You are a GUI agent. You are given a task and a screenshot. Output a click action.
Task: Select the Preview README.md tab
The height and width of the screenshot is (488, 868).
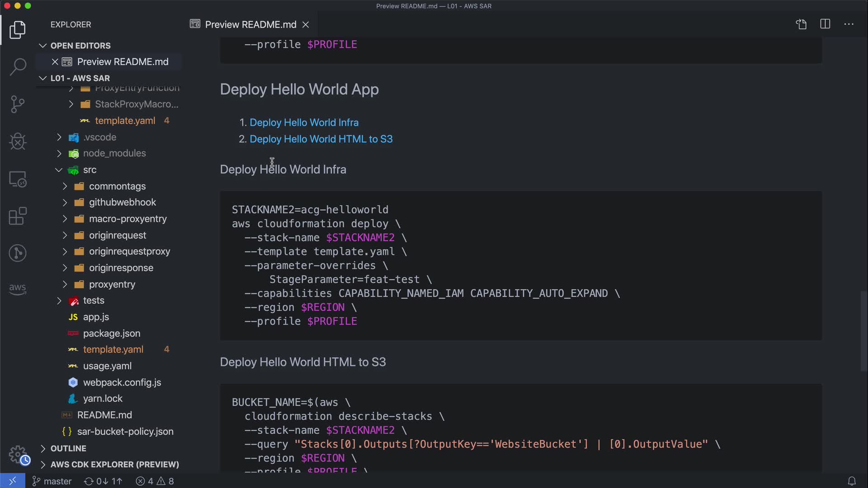(x=250, y=24)
